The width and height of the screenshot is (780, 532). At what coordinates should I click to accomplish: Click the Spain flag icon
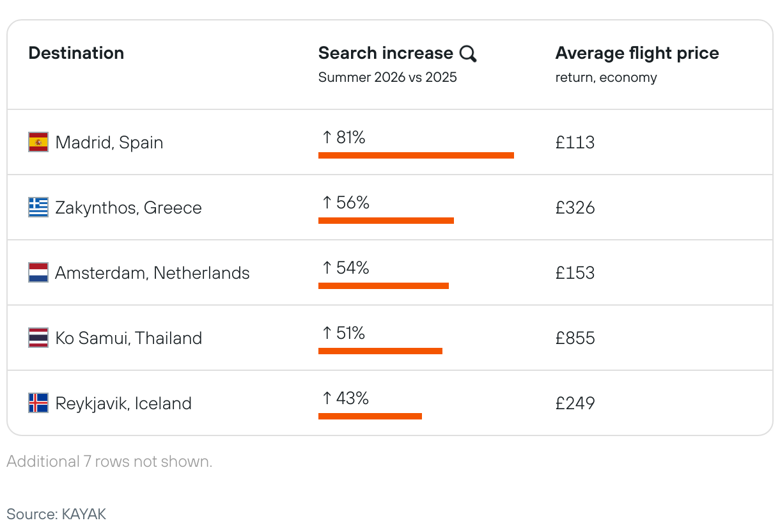coord(38,142)
